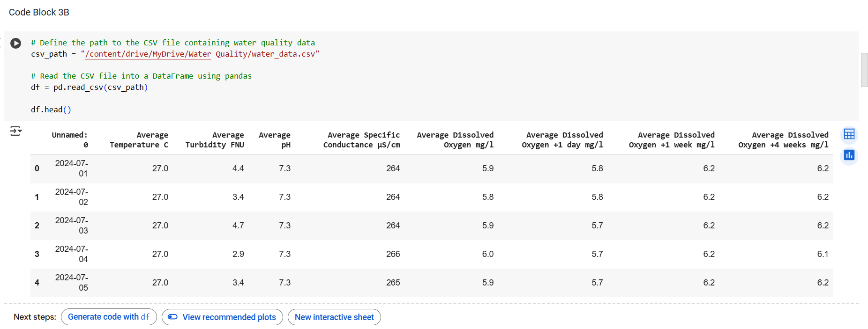Create New interactive sheet
868x329 pixels.
click(x=334, y=317)
